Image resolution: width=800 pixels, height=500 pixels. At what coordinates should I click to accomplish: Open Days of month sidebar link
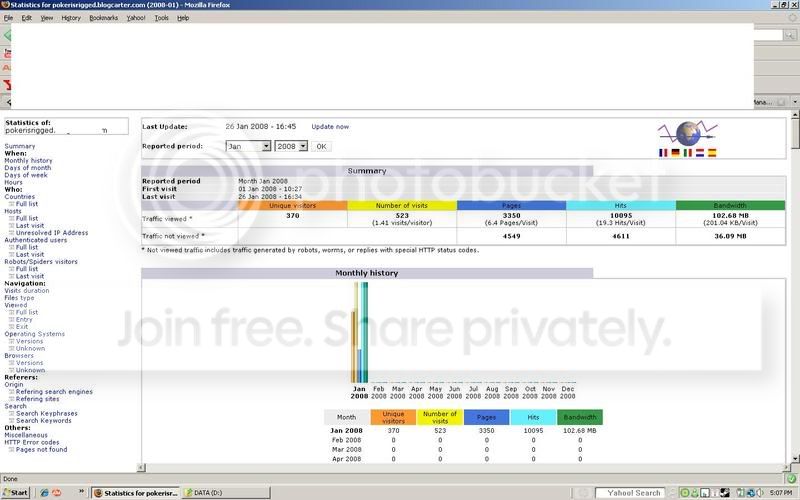[x=28, y=167]
